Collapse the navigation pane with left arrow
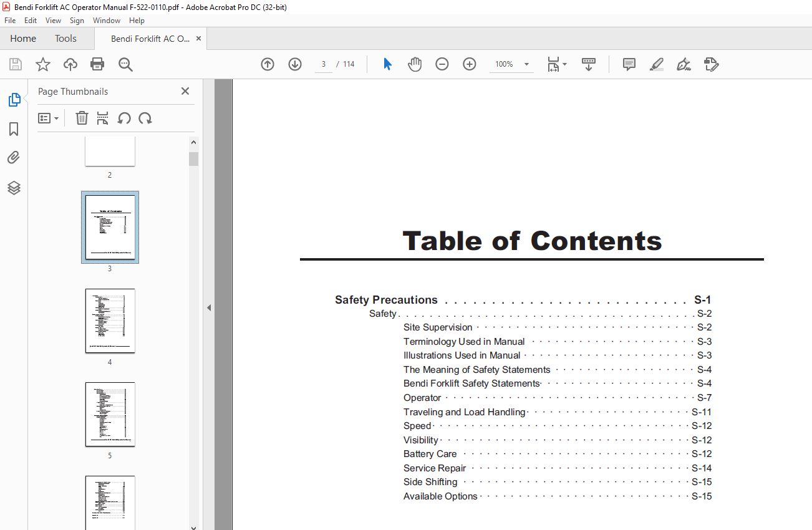Screen dimensions: 812x530 tap(209, 307)
